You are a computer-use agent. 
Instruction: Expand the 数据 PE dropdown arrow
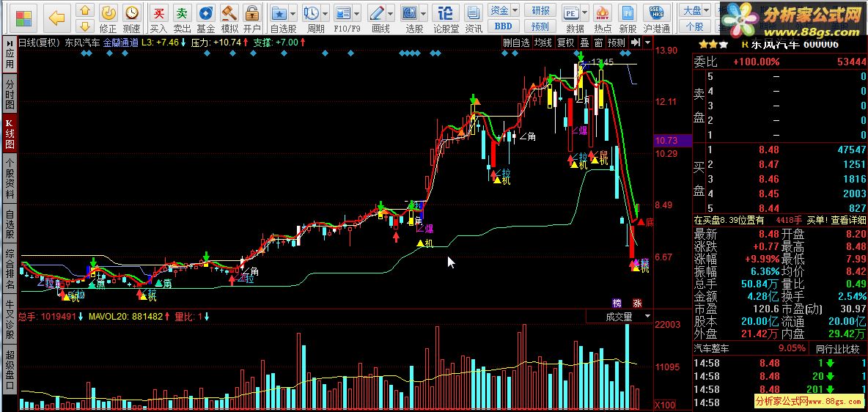pos(584,12)
